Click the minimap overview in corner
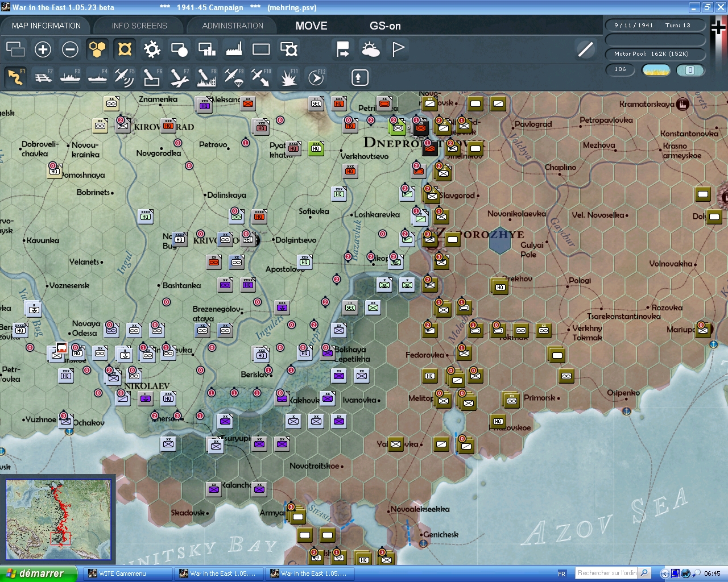 (x=58, y=520)
